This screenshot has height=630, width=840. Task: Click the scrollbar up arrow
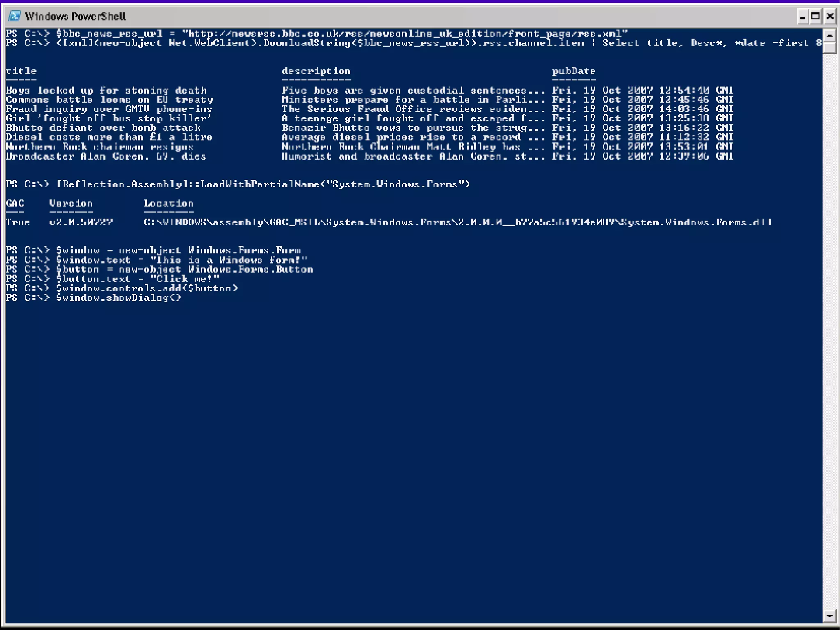[x=829, y=35]
